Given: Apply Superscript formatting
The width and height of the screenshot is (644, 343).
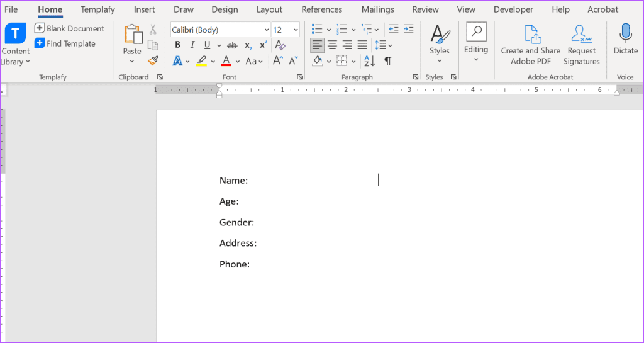Looking at the screenshot, I should click(x=264, y=45).
